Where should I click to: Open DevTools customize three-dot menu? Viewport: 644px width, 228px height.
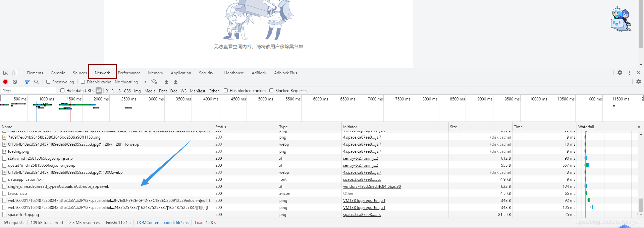(x=629, y=73)
